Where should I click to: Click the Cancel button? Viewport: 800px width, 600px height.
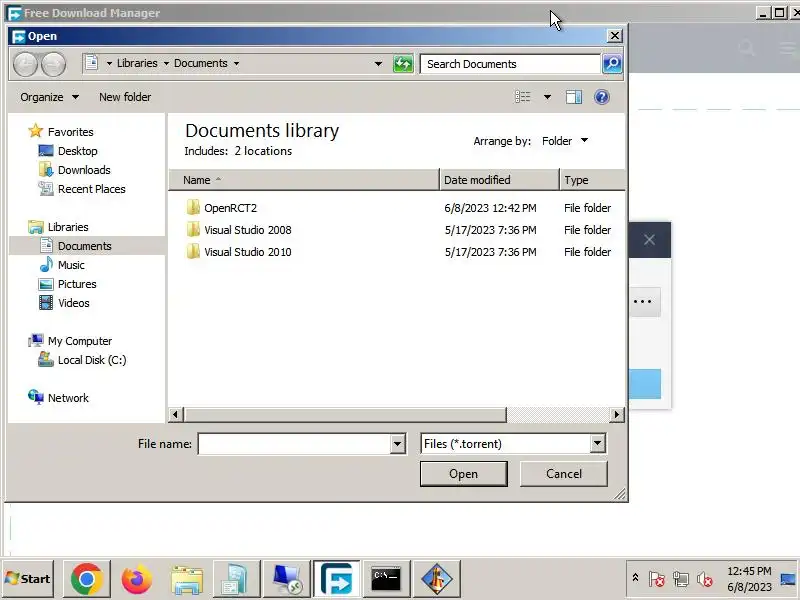(x=564, y=474)
